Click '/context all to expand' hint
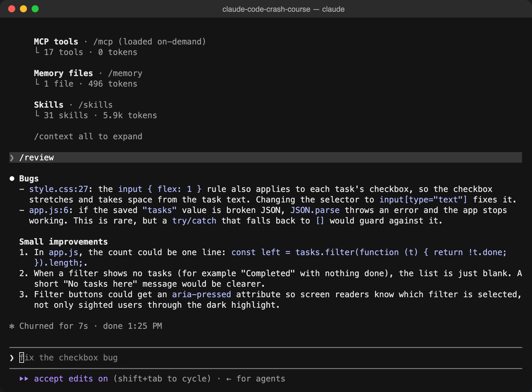Image resolution: width=532 pixels, height=392 pixels. pos(88,136)
